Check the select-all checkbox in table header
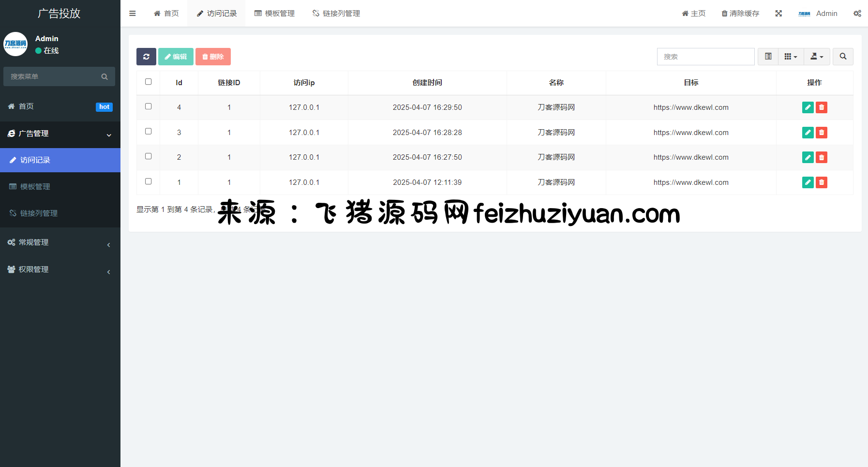Viewport: 868px width, 467px height. point(149,82)
